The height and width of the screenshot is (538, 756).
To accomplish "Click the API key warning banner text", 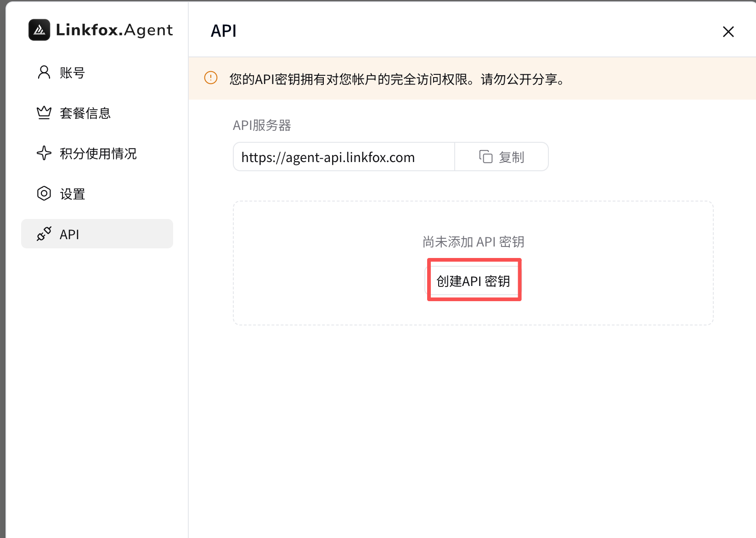I will click(397, 79).
